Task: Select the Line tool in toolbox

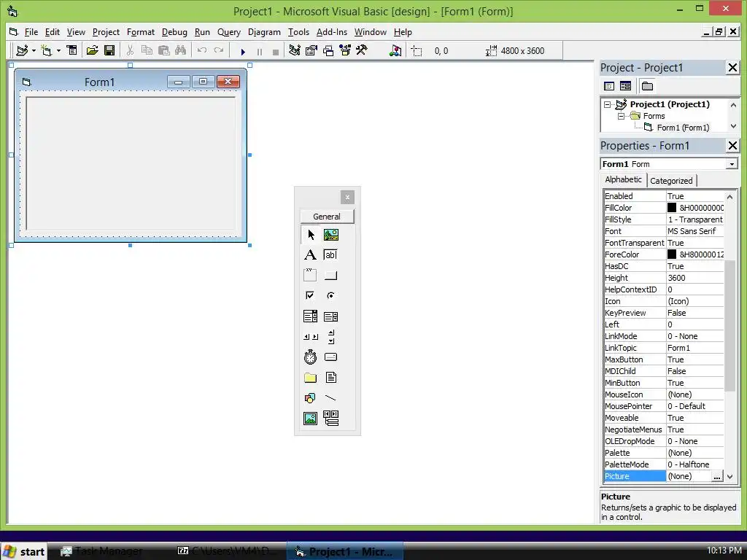Action: (x=331, y=397)
